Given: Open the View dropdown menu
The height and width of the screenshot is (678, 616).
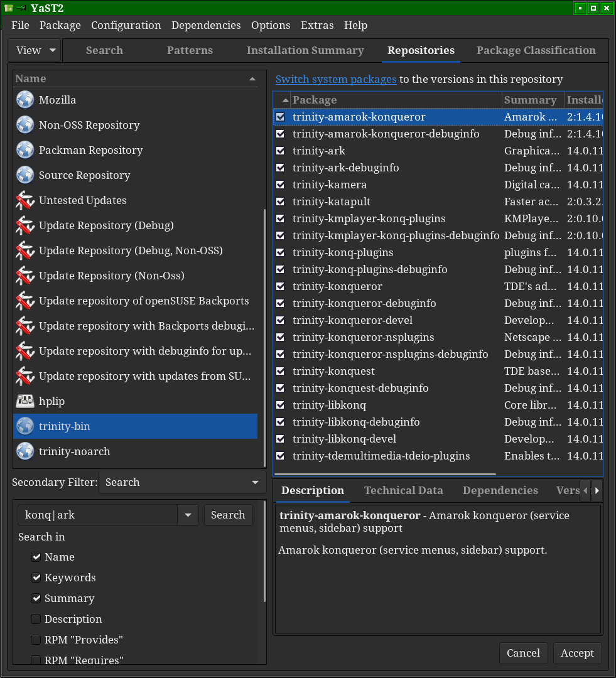Looking at the screenshot, I should tap(35, 50).
